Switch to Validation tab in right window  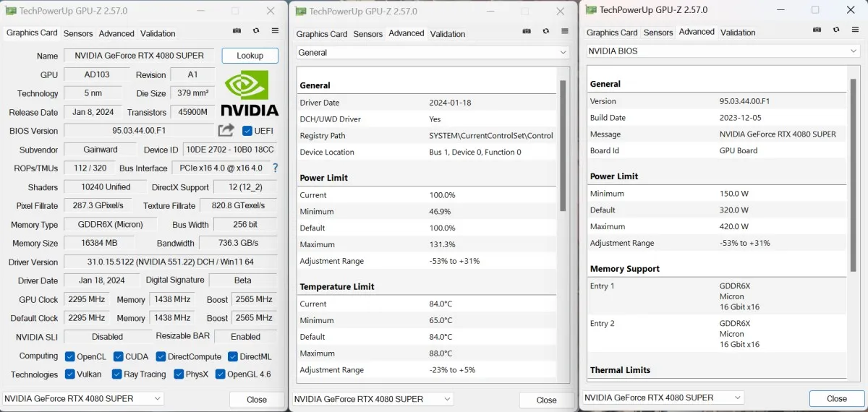(x=738, y=33)
